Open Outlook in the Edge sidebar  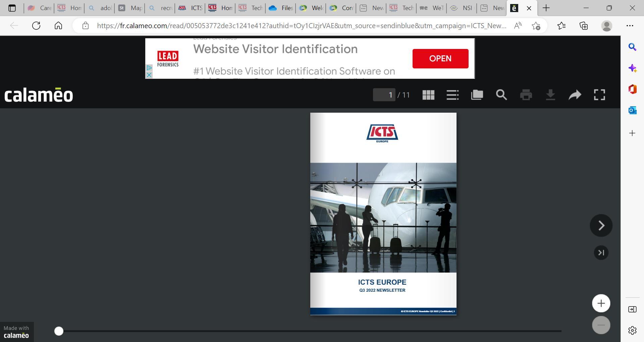coord(632,110)
